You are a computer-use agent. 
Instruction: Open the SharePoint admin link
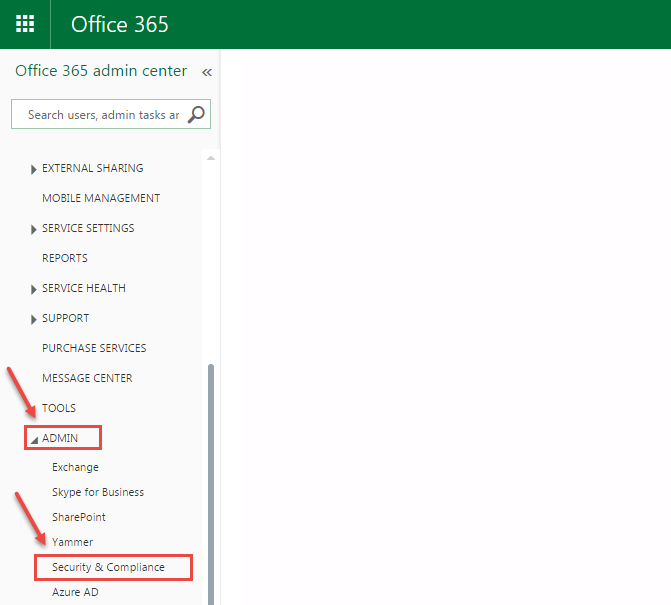79,517
